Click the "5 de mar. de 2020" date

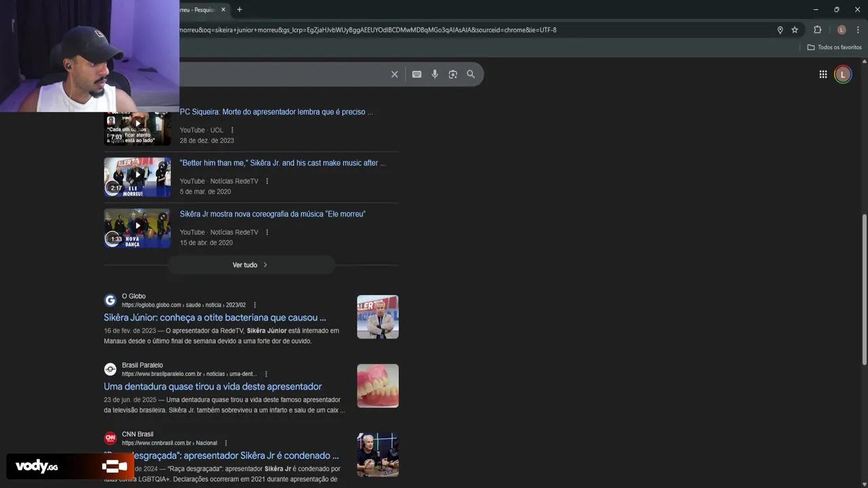205,192
